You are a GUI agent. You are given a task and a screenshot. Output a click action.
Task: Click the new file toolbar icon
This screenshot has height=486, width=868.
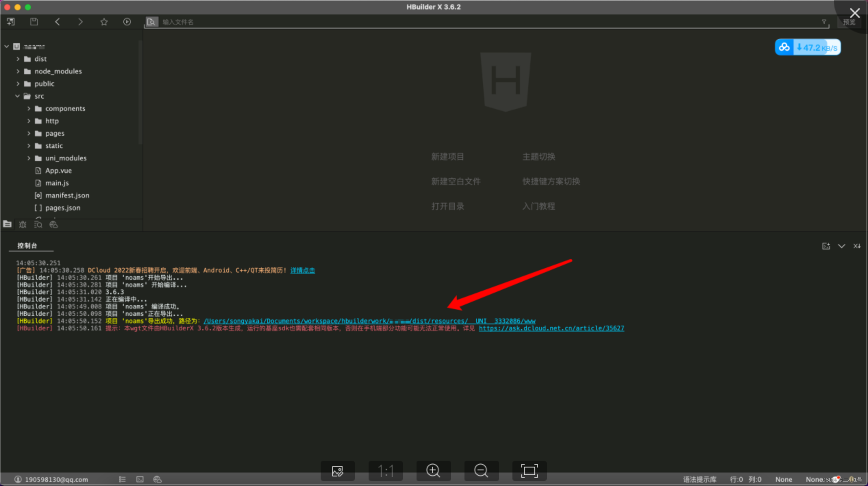pyautogui.click(x=11, y=22)
